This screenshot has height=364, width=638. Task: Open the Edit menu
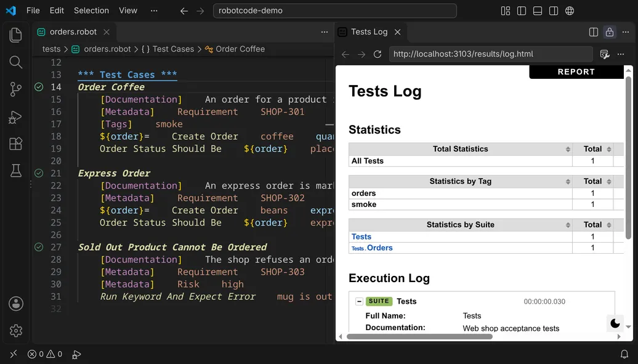[57, 10]
